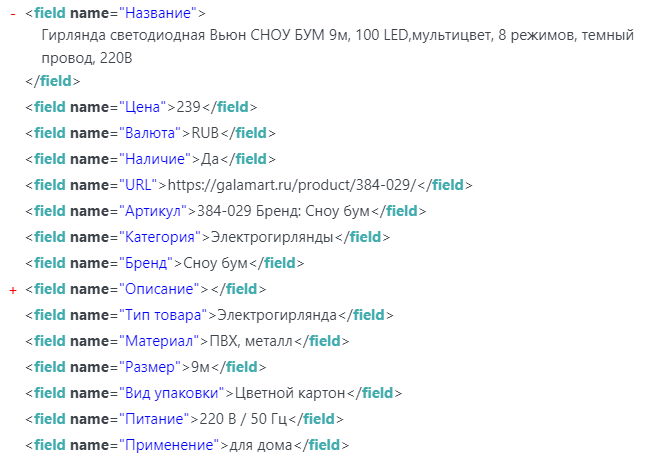Image resolution: width=657 pixels, height=459 pixels.
Task: Expand the Описание field with plus sign
Action: pyautogui.click(x=13, y=289)
